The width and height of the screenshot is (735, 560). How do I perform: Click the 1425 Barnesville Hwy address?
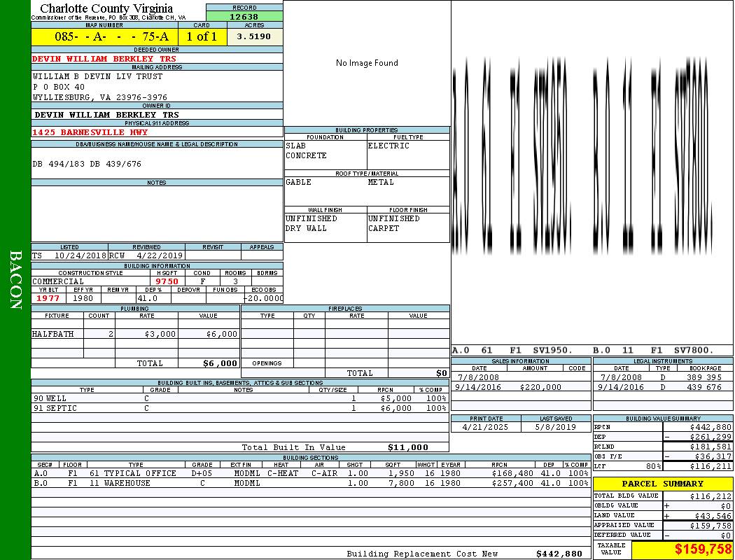point(78,132)
